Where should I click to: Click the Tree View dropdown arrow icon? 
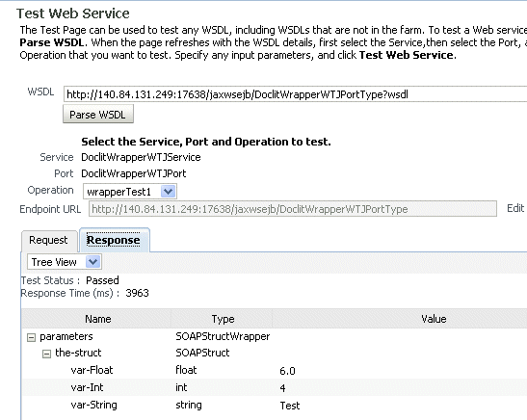click(92, 262)
